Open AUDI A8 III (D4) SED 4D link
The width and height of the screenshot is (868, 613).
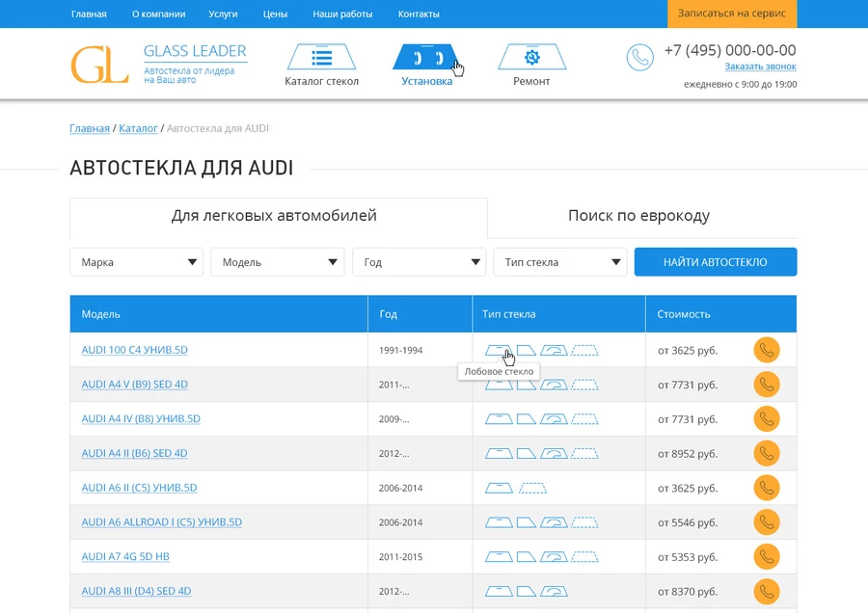(x=136, y=592)
